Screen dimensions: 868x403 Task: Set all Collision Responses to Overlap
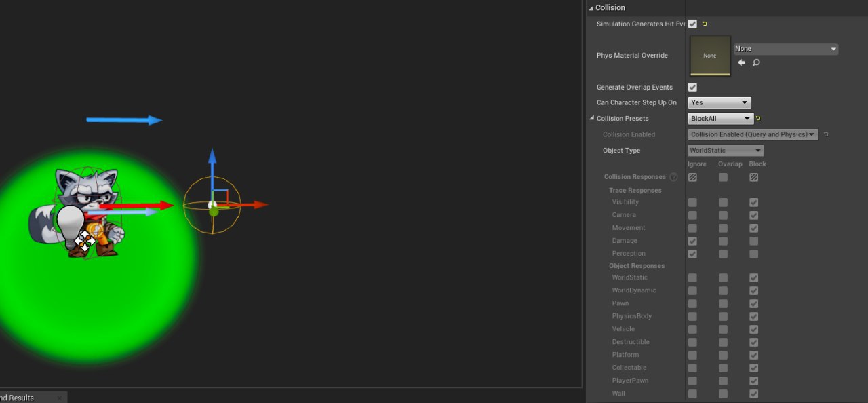(x=723, y=177)
